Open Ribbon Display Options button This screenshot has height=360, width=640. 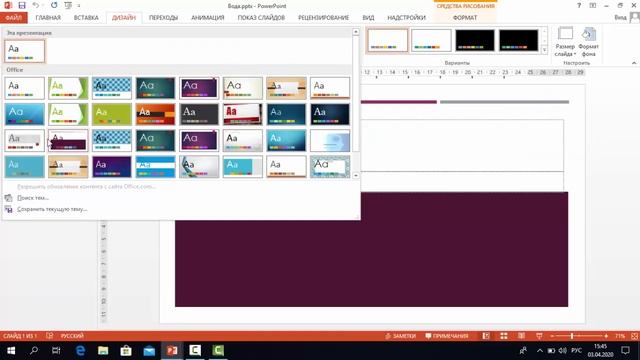593,5
